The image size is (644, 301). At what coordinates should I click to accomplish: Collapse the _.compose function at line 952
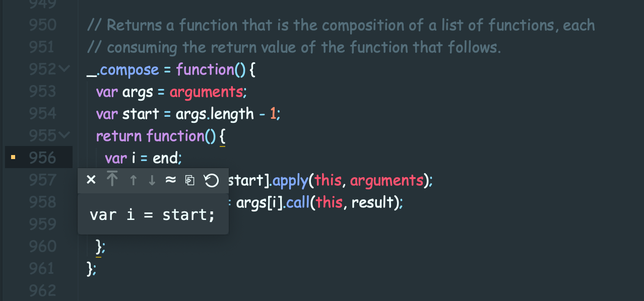tap(65, 69)
